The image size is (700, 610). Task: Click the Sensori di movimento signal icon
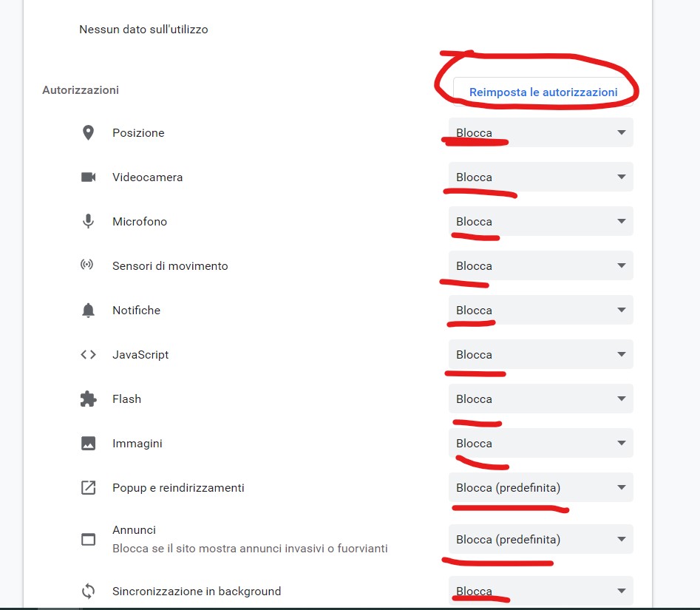pos(88,265)
